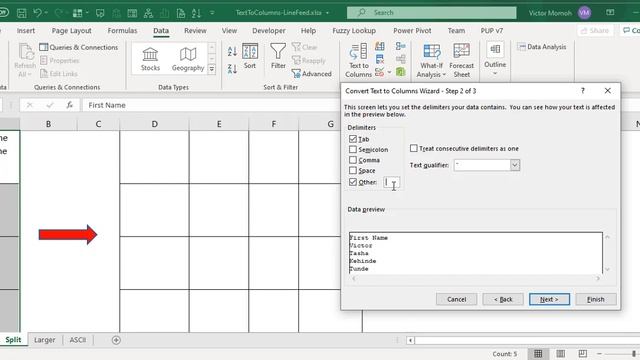
Task: Click the user account avatar VM
Action: (584, 13)
